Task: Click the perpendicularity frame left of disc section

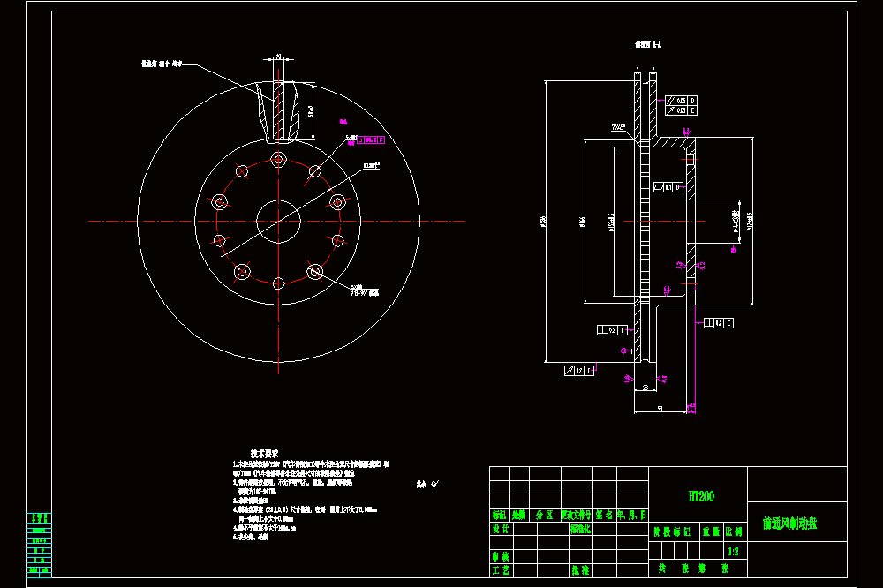Action: (x=612, y=330)
